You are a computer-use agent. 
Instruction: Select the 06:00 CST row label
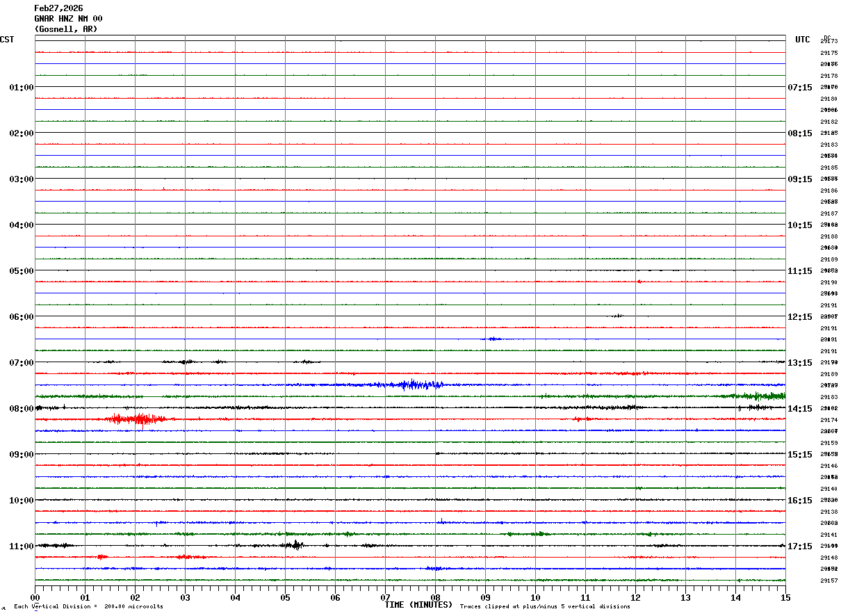pyautogui.click(x=22, y=316)
